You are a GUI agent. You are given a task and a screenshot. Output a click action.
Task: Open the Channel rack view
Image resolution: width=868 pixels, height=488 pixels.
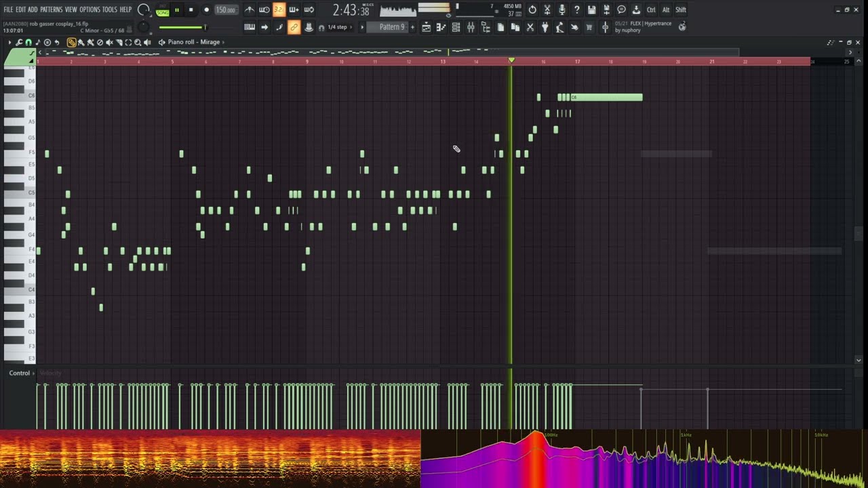coord(456,27)
